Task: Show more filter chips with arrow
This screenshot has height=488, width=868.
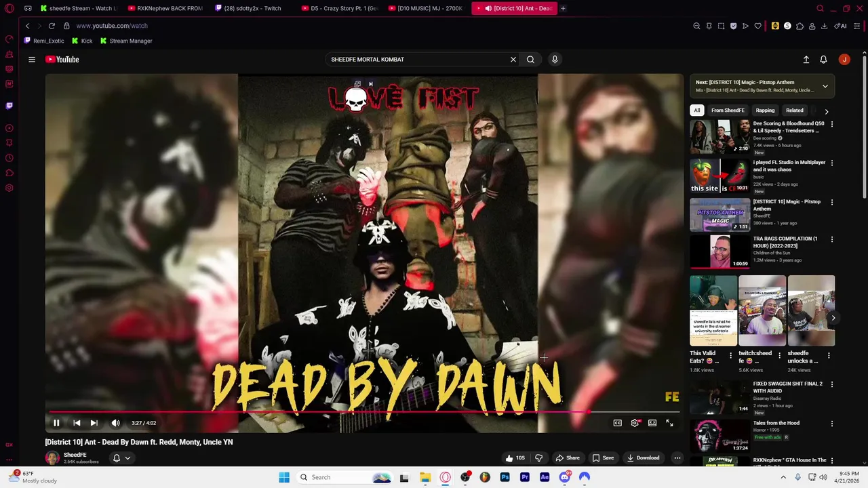Action: (826, 111)
